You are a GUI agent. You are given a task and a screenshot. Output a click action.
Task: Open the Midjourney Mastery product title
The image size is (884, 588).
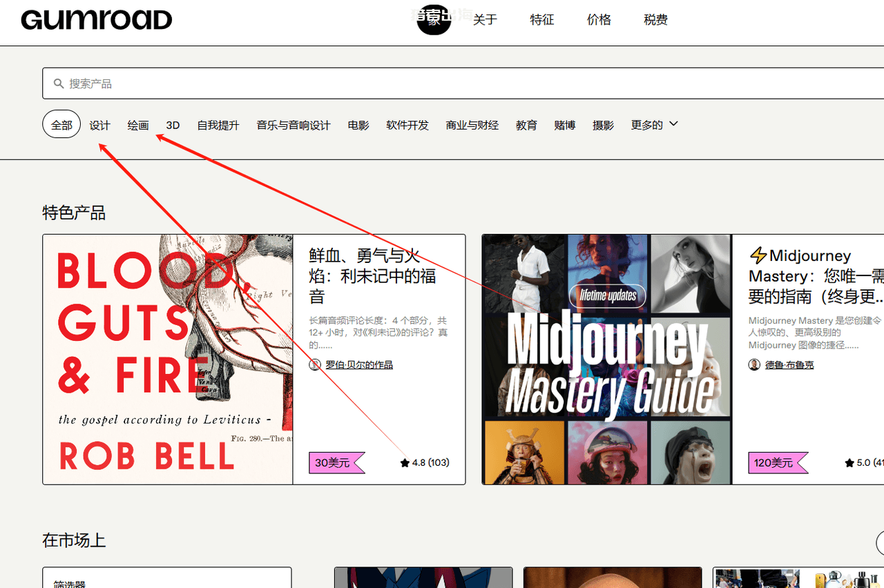(x=816, y=276)
